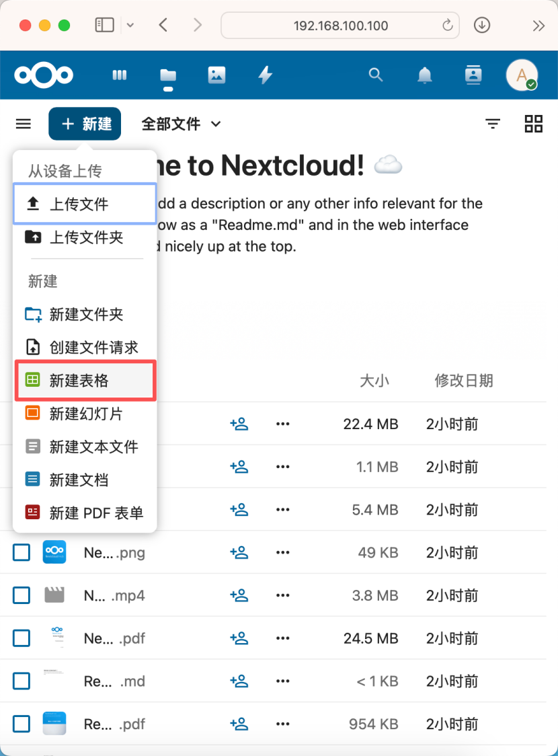Switch to grid view icon
The width and height of the screenshot is (558, 756).
[533, 124]
